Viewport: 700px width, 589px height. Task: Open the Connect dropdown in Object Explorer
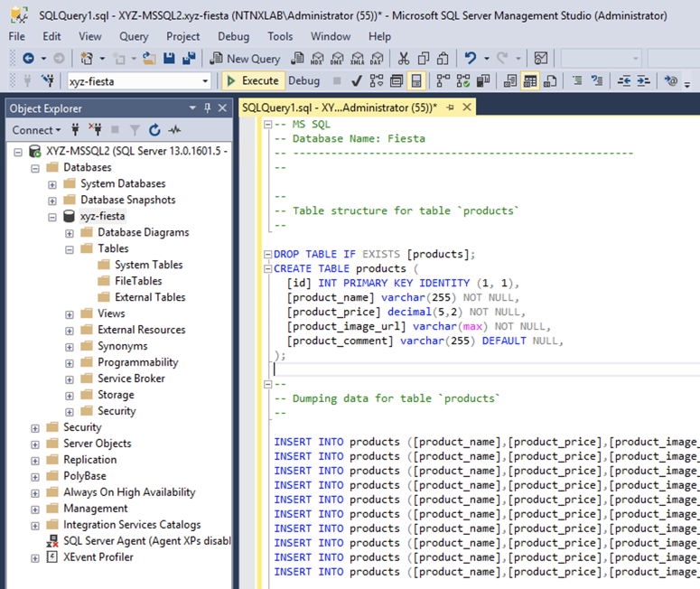(36, 130)
